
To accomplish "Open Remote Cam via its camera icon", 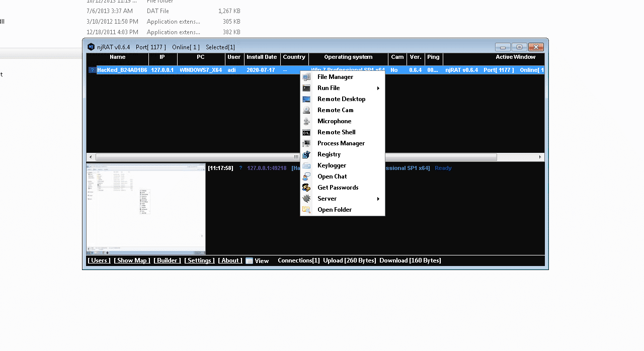I will [x=306, y=110].
